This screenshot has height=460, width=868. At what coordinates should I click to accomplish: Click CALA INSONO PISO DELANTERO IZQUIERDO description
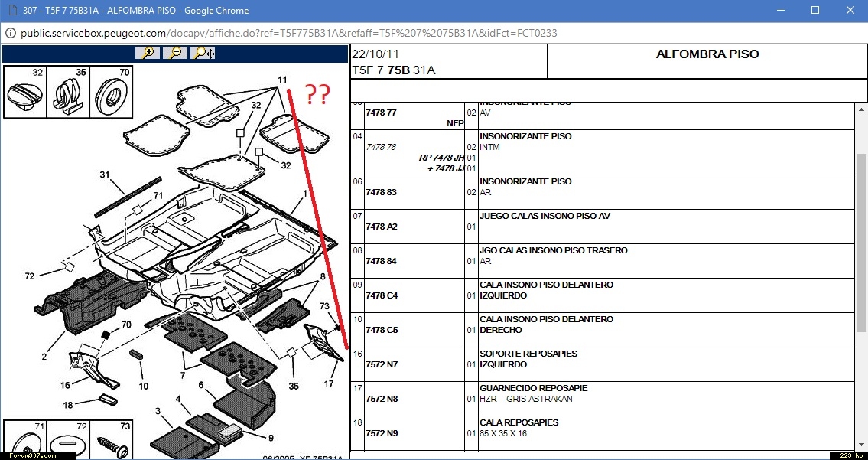pos(546,290)
